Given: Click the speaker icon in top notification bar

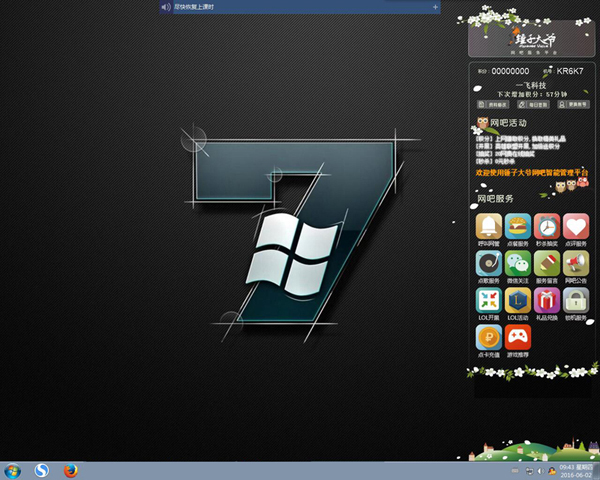Looking at the screenshot, I should 166,7.
